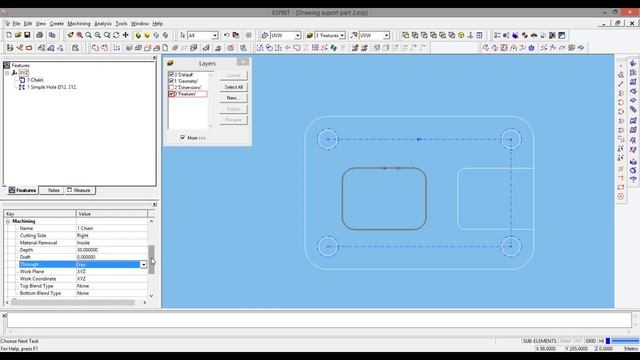Click the first yellow diamond shading icon
The width and height of the screenshot is (640, 360).
pos(138,36)
